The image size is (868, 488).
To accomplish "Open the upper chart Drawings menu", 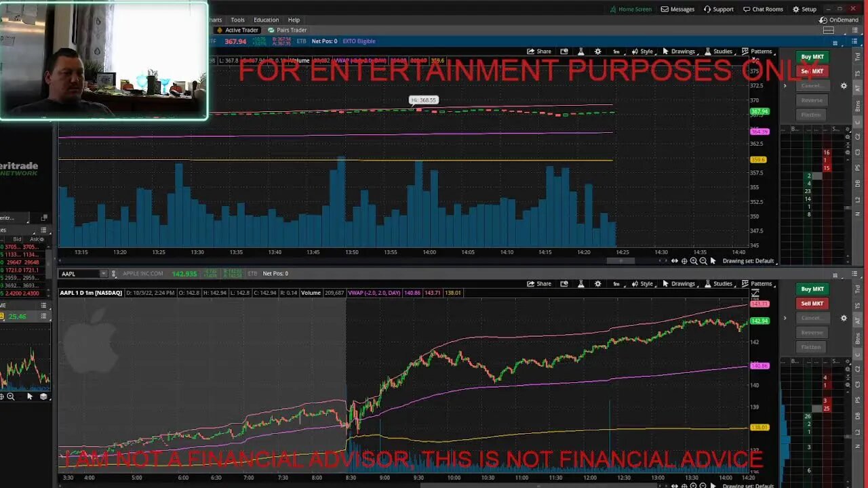I will [679, 52].
